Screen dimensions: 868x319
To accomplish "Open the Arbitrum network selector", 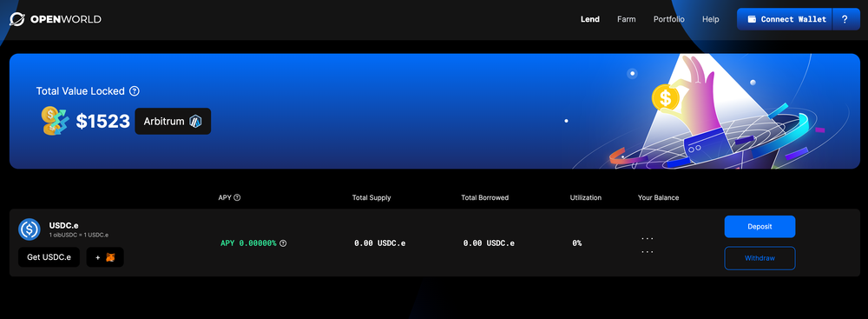I will [173, 121].
